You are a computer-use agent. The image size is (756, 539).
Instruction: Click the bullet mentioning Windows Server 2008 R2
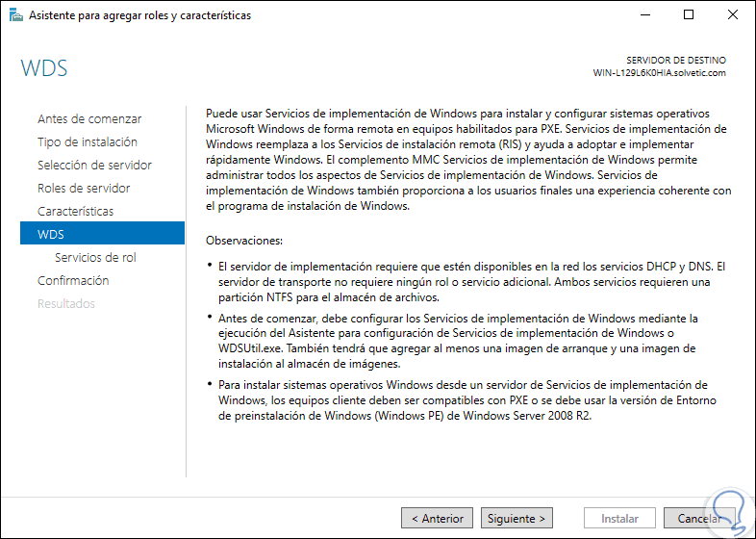tap(467, 400)
